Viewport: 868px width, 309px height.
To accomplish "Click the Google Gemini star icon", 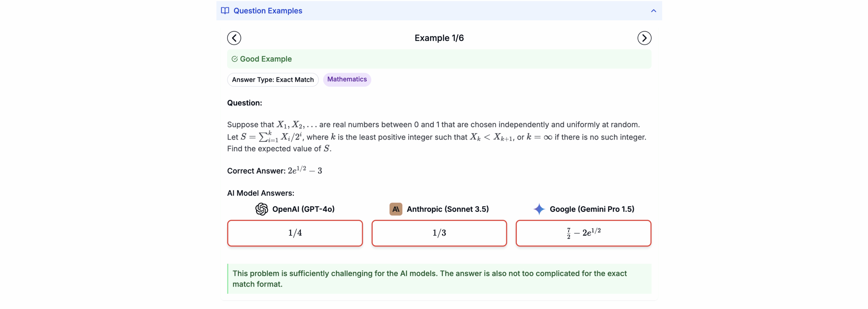I will pyautogui.click(x=539, y=209).
